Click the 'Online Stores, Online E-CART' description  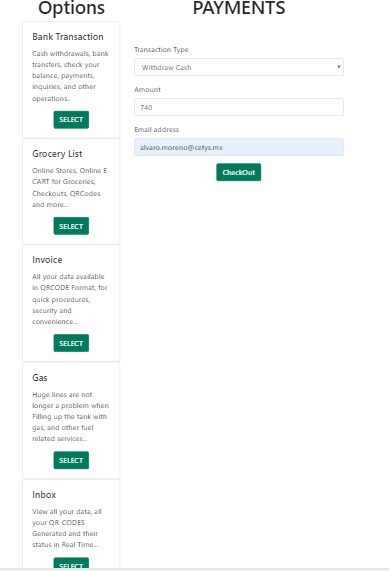point(70,187)
